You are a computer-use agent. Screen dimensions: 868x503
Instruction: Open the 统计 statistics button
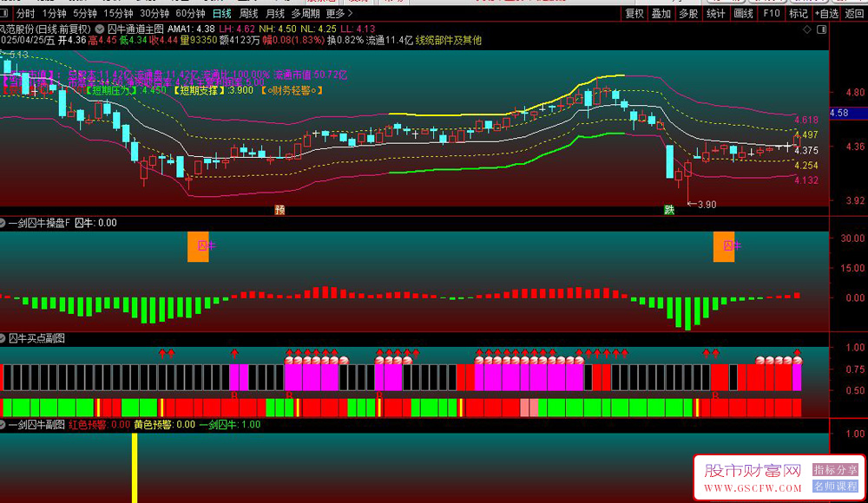715,13
